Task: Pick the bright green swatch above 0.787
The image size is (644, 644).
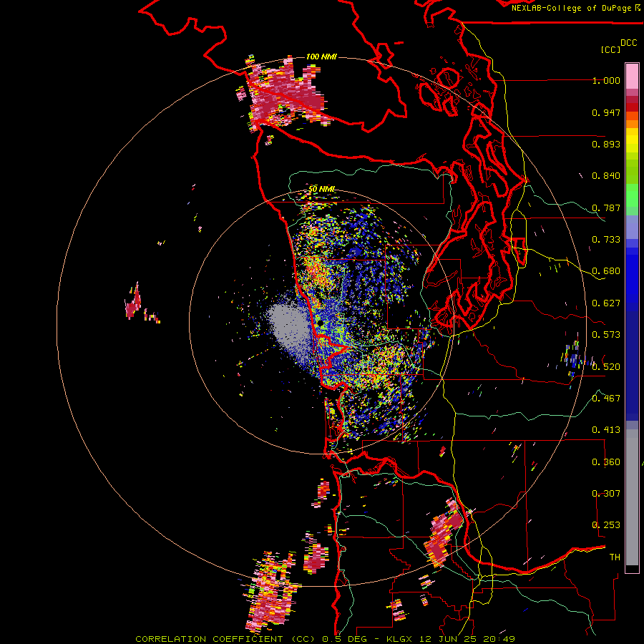Action: tap(632, 195)
